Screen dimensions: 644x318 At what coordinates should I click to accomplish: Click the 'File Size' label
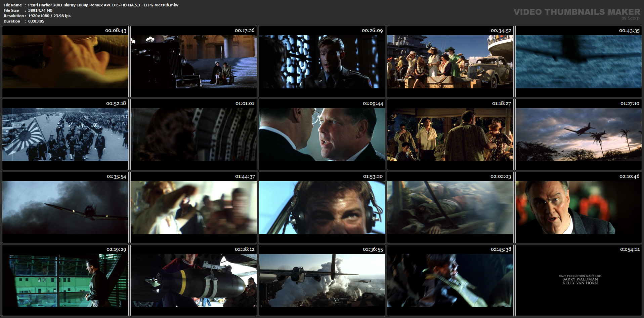(x=11, y=10)
